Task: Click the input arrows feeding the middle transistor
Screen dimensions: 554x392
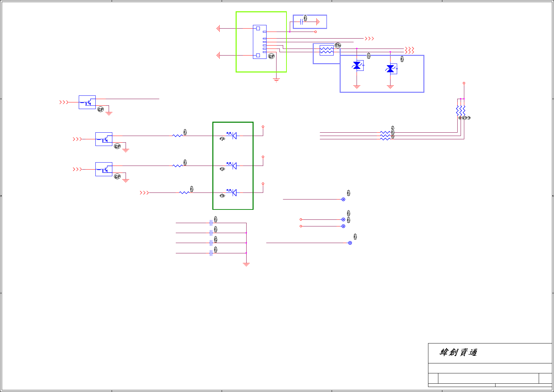Action: pos(77,139)
